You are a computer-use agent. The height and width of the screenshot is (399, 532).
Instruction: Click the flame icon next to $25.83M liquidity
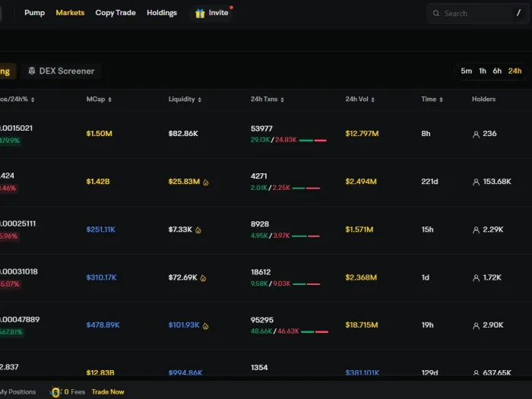coord(206,182)
